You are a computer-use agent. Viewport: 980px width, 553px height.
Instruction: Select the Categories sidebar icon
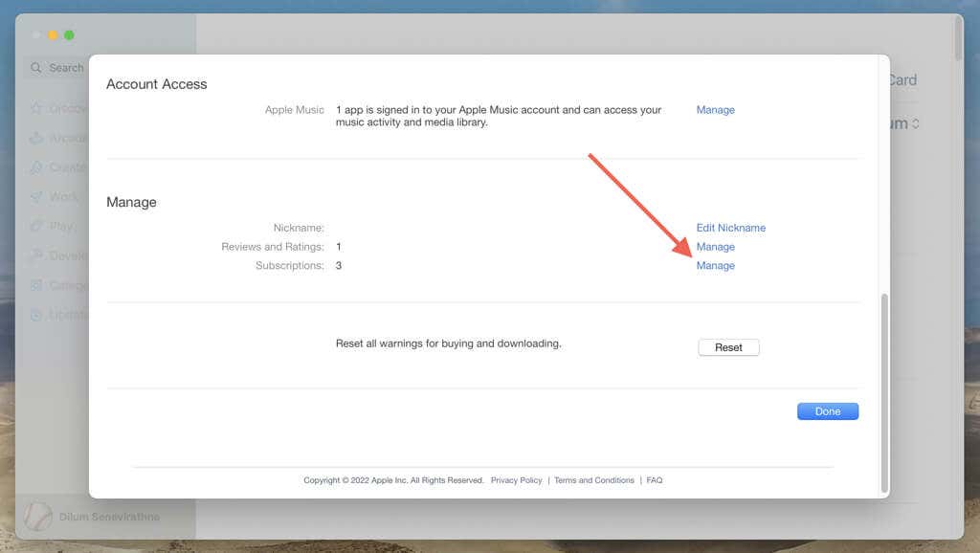tap(59, 285)
